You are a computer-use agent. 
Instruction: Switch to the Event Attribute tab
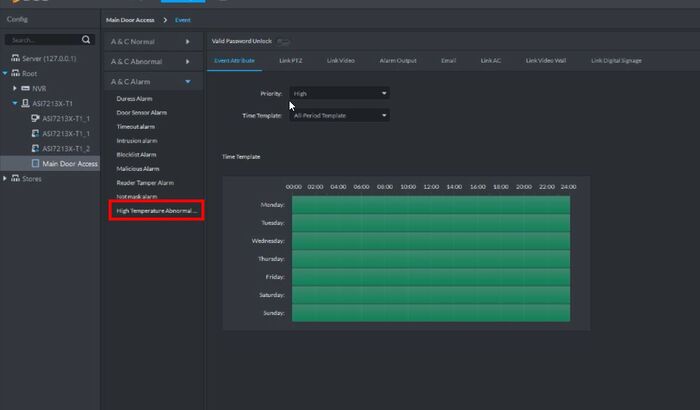234,60
